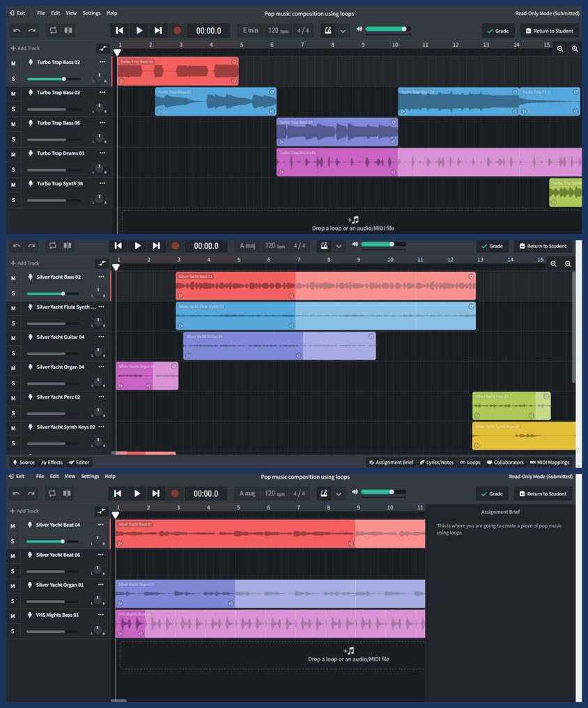Mute the Silver Yacht Synth Keys 02 track
The width and height of the screenshot is (588, 708).
[x=13, y=428]
